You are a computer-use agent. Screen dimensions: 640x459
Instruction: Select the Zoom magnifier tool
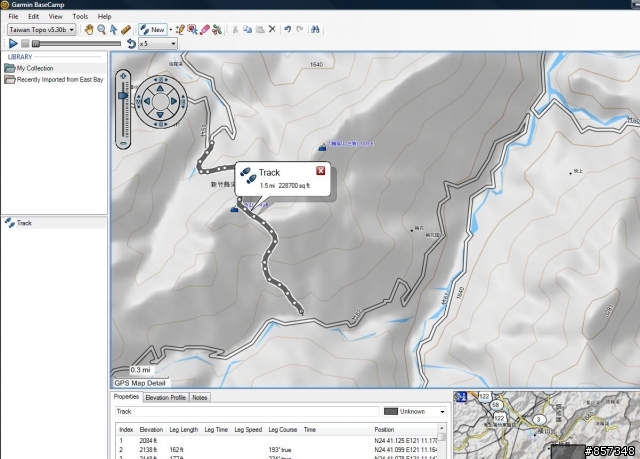(x=101, y=29)
